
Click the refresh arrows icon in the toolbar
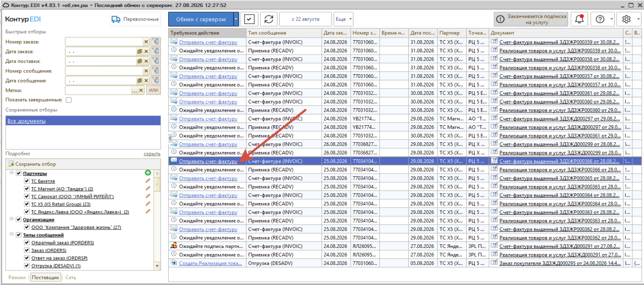269,19
